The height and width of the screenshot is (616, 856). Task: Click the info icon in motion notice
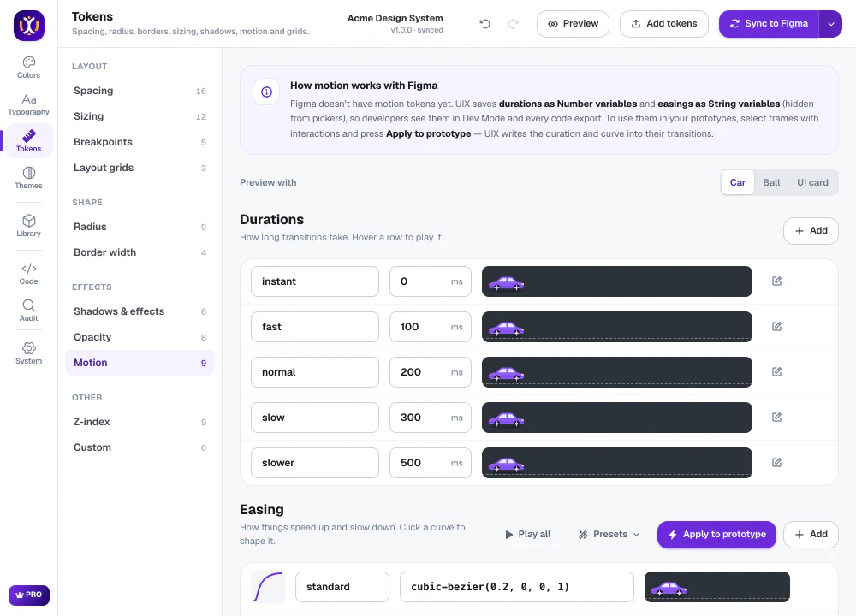[x=266, y=92]
